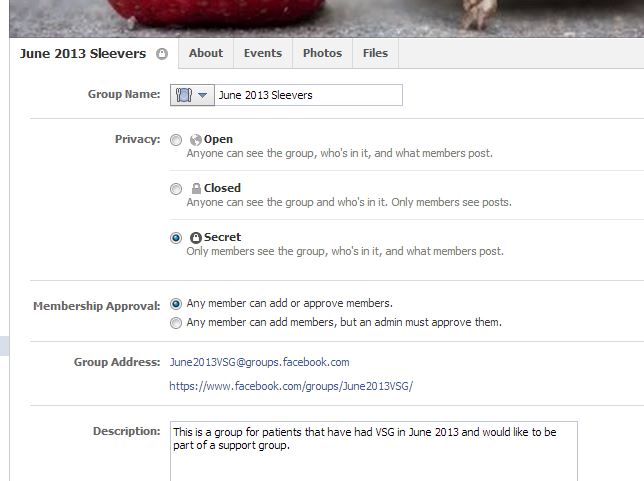The height and width of the screenshot is (481, 644).
Task: Click into the Group Name text field
Action: [308, 95]
